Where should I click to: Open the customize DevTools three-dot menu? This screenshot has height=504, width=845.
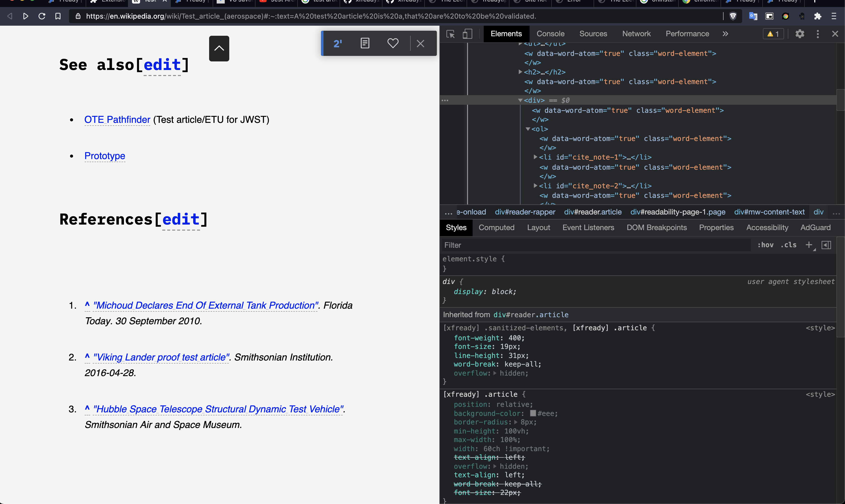pos(818,34)
